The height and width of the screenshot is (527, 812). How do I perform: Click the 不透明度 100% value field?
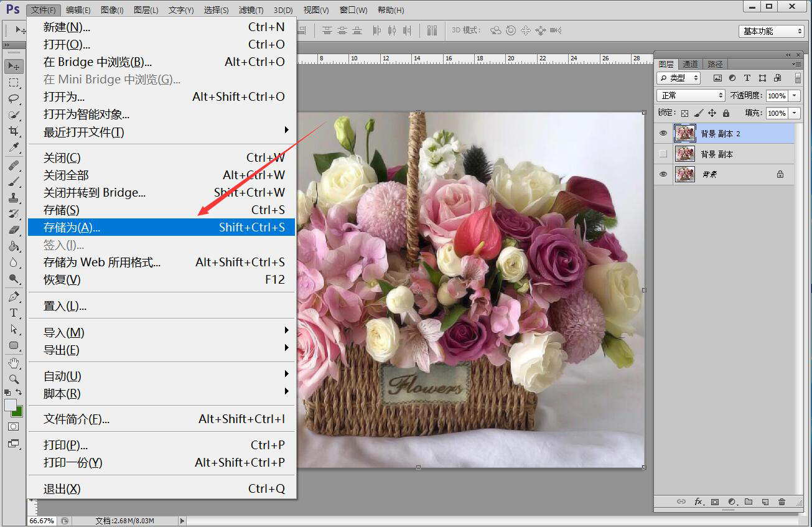pos(776,96)
